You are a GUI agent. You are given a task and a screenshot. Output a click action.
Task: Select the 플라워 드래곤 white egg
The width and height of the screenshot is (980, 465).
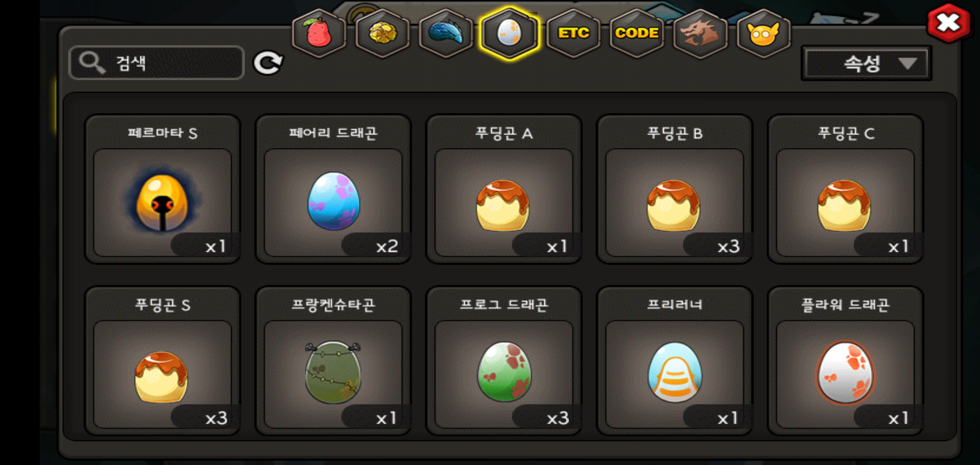coord(845,361)
